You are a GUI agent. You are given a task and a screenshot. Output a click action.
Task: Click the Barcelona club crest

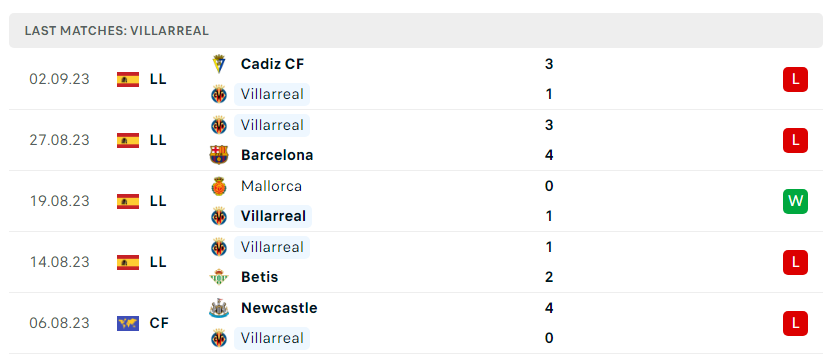(218, 155)
